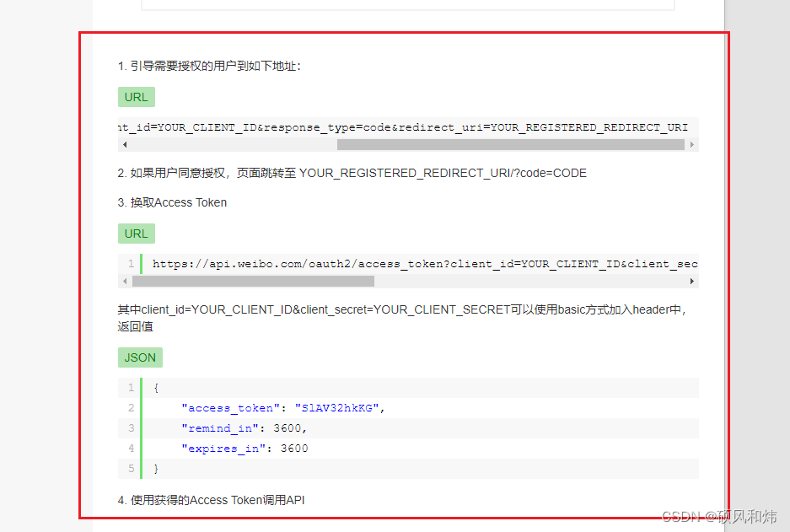Click the "access_token" key in the JSON
The image size is (790, 532).
click(x=230, y=408)
